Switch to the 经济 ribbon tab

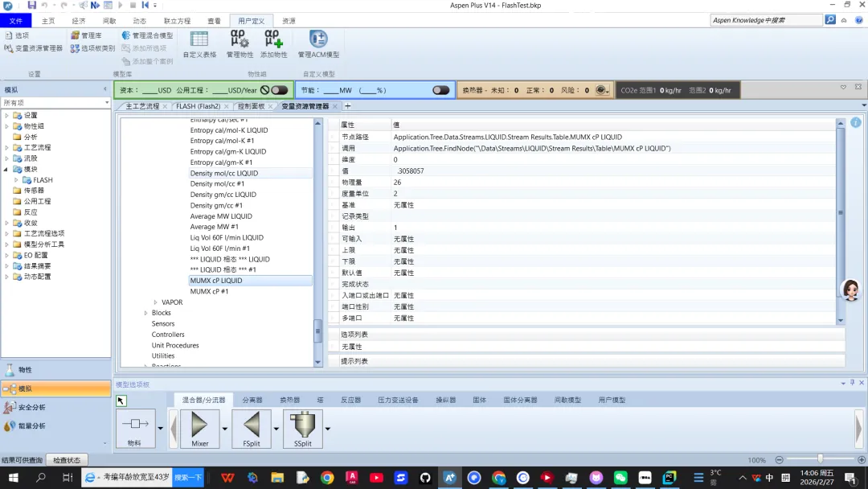coord(79,20)
